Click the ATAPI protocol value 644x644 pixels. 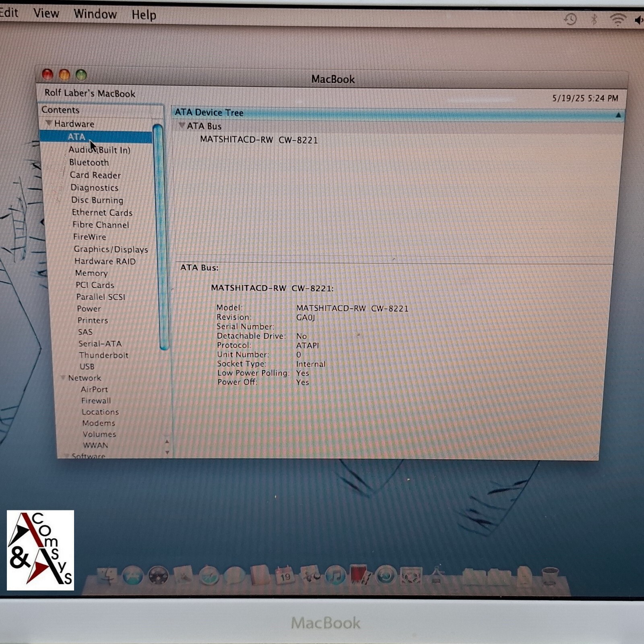click(x=308, y=345)
